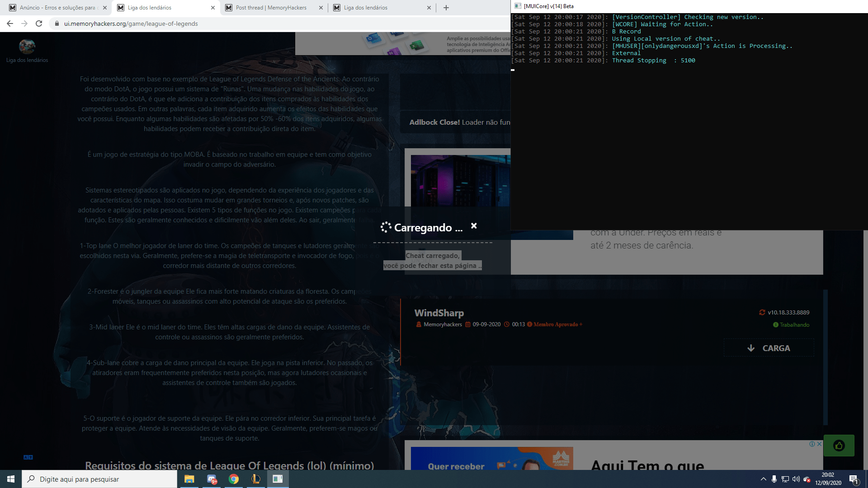The height and width of the screenshot is (488, 868).
Task: Click the Carregando loading spinner icon
Action: pyautogui.click(x=386, y=227)
